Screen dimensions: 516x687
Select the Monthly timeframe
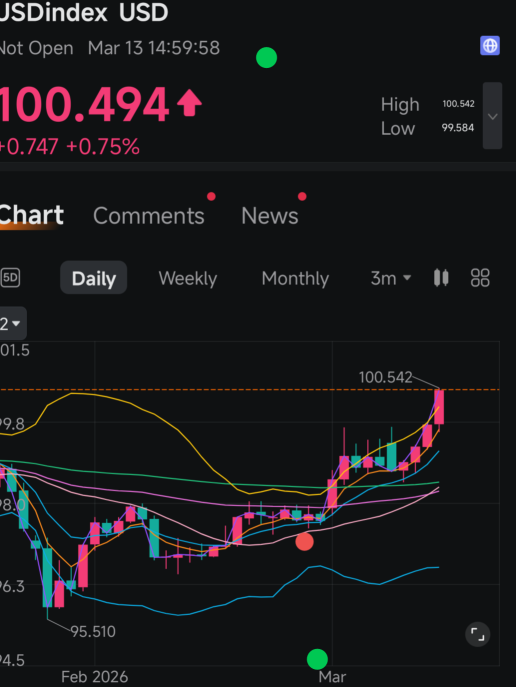295,278
